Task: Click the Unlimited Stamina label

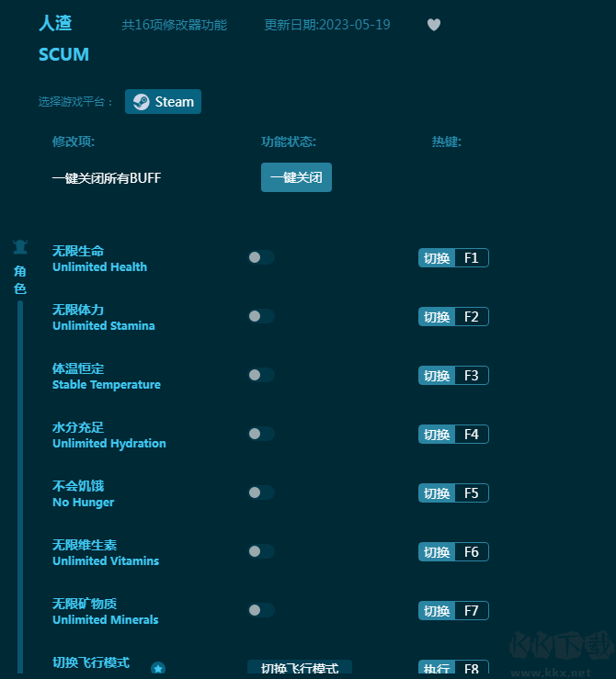Action: pos(104,326)
